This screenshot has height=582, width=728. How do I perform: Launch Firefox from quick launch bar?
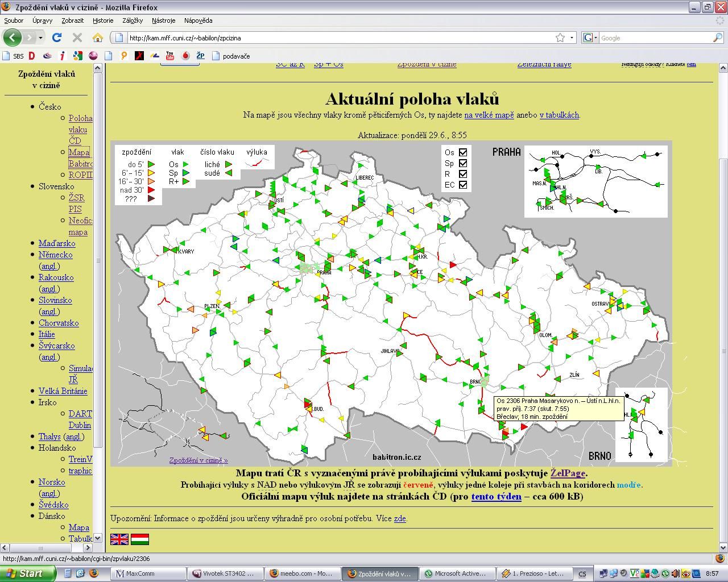(x=93, y=573)
